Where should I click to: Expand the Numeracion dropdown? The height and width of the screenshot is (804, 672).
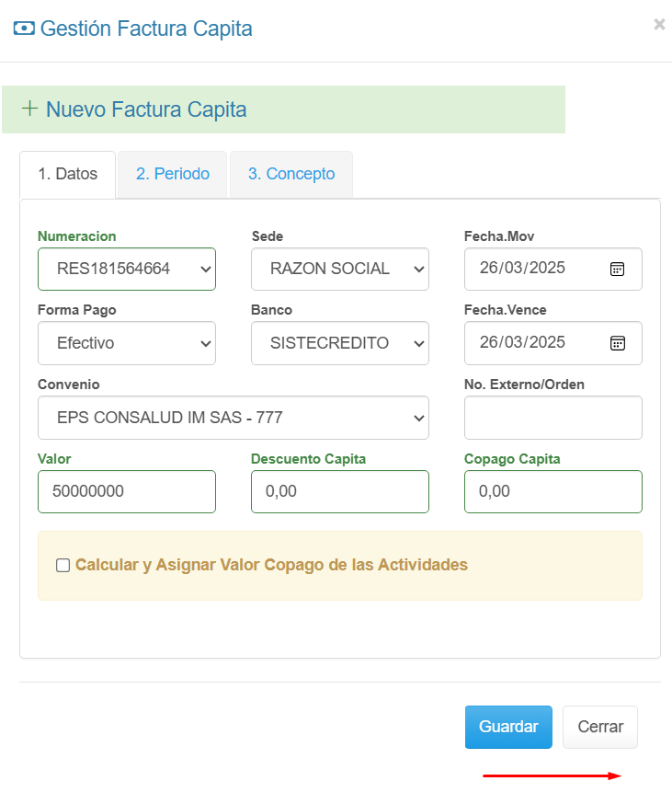coord(127,270)
